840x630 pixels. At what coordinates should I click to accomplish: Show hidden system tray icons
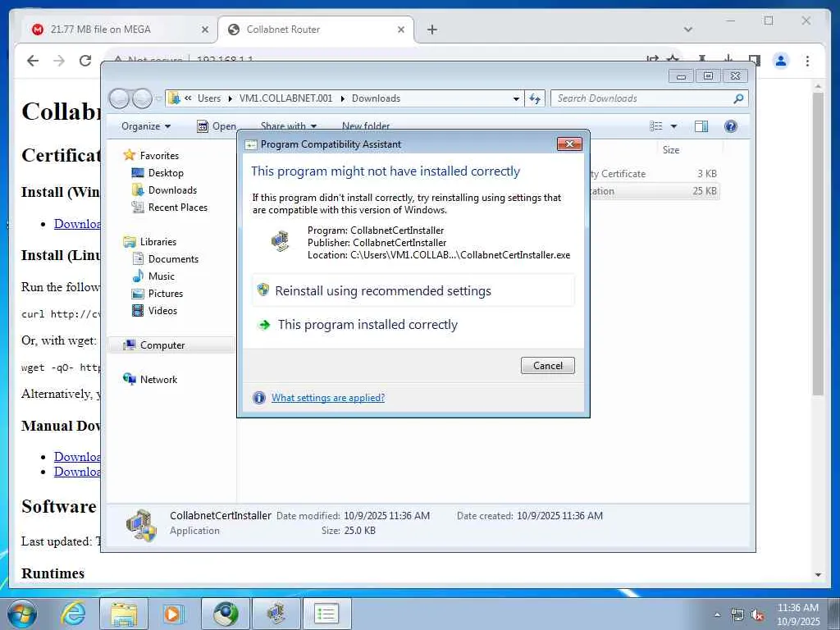717,614
